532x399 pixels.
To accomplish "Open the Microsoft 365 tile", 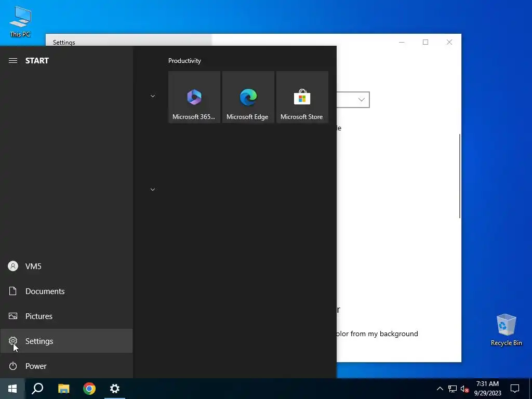I will coord(194,97).
